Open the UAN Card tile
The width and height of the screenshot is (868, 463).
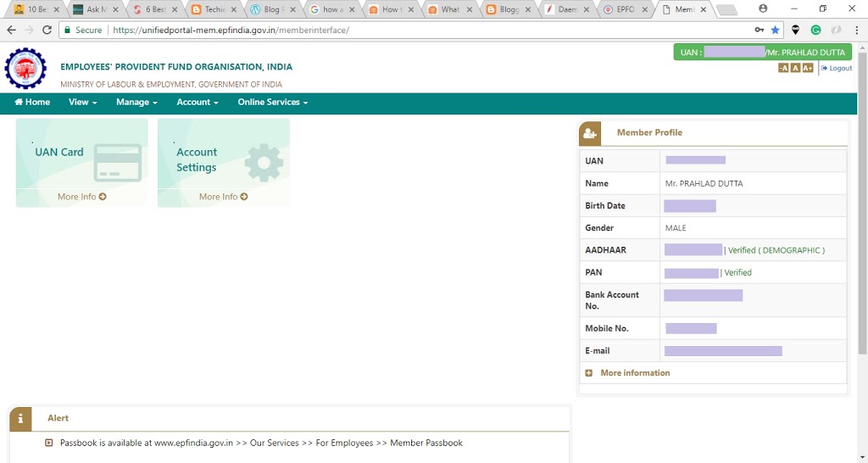point(82,162)
